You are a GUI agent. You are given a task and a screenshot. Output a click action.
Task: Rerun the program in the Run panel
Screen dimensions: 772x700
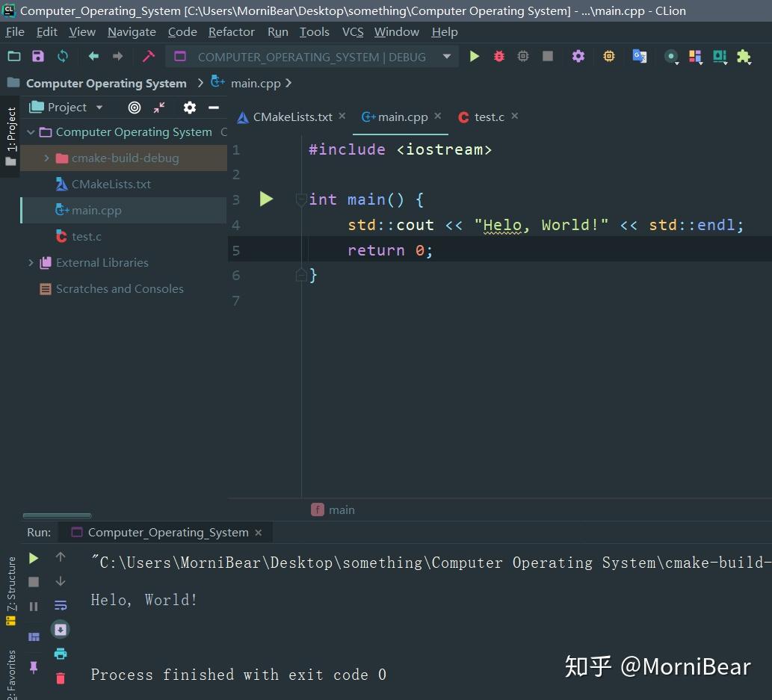[x=32, y=557]
